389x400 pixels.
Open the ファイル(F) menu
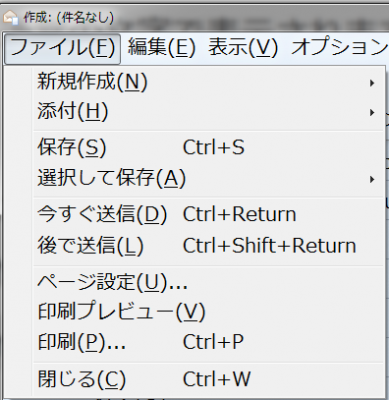click(62, 49)
